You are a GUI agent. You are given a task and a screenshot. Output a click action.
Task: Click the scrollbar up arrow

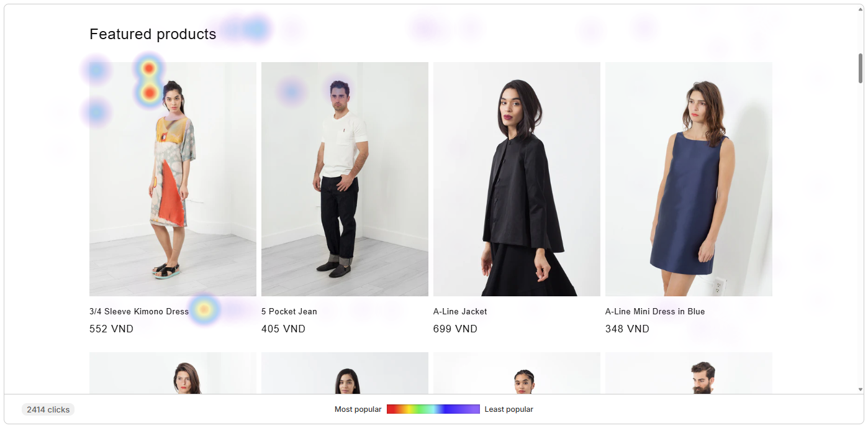point(860,10)
